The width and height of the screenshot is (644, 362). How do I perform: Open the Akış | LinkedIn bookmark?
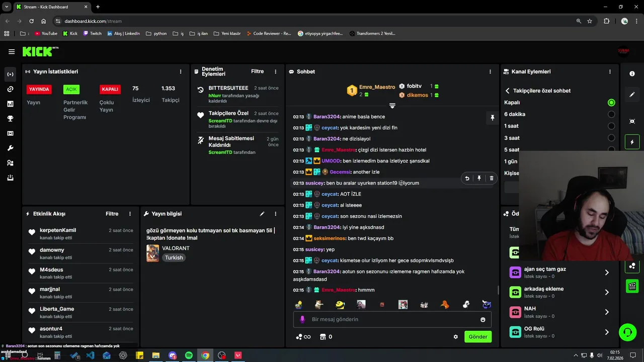point(123,34)
